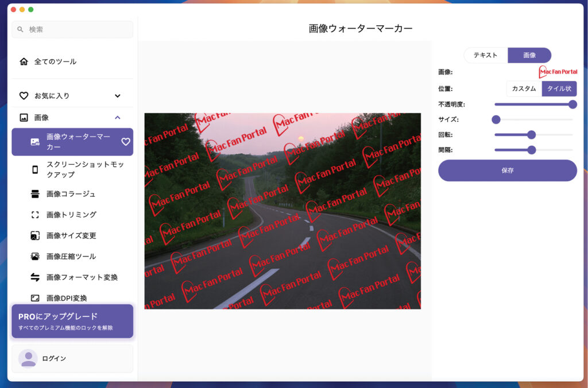Collapse the 画像 section chevron
Screen dimensions: 588x388
coord(117,118)
